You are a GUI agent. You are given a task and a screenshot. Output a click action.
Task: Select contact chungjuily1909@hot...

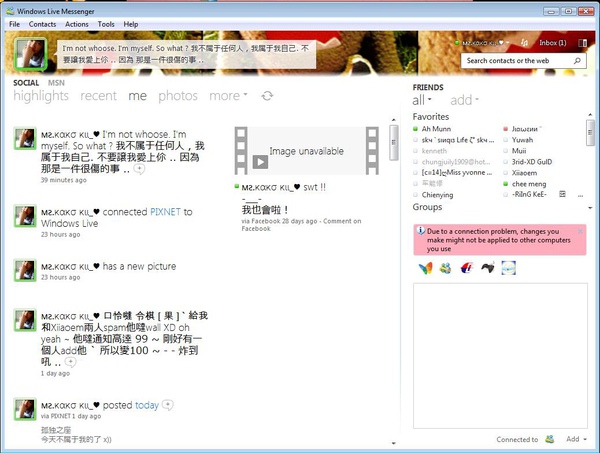click(x=456, y=162)
